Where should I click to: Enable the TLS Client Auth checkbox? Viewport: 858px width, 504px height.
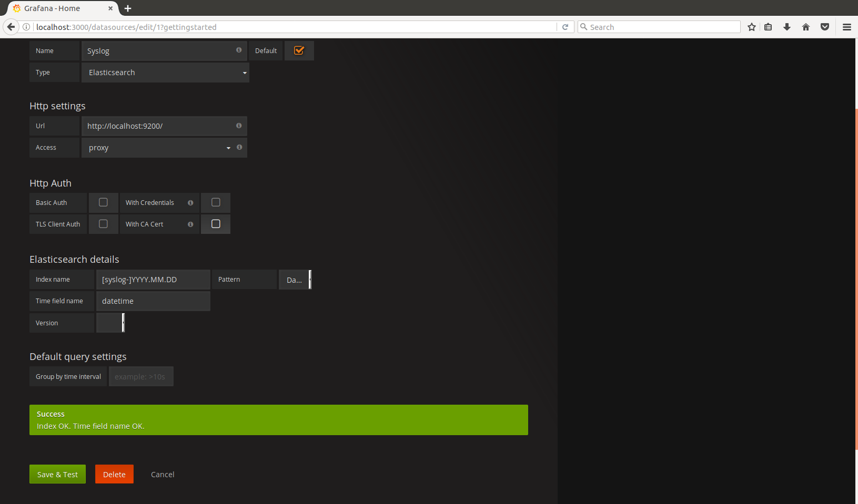tap(103, 224)
